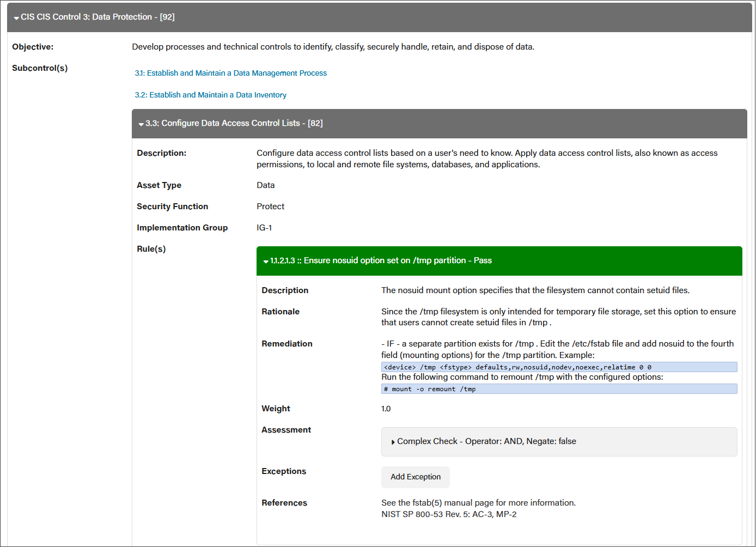Click the Security Function value Protect
The image size is (756, 547).
(271, 206)
